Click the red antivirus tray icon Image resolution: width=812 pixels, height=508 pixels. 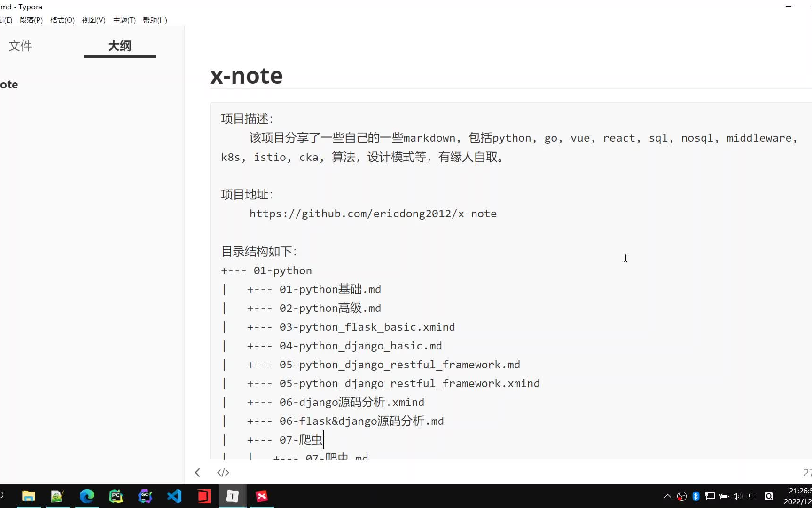point(682,496)
